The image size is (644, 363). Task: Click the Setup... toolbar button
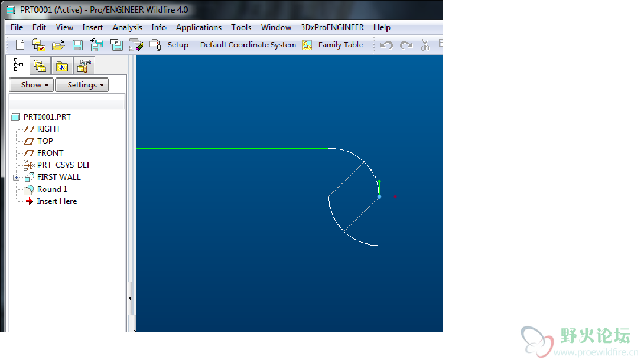(181, 45)
